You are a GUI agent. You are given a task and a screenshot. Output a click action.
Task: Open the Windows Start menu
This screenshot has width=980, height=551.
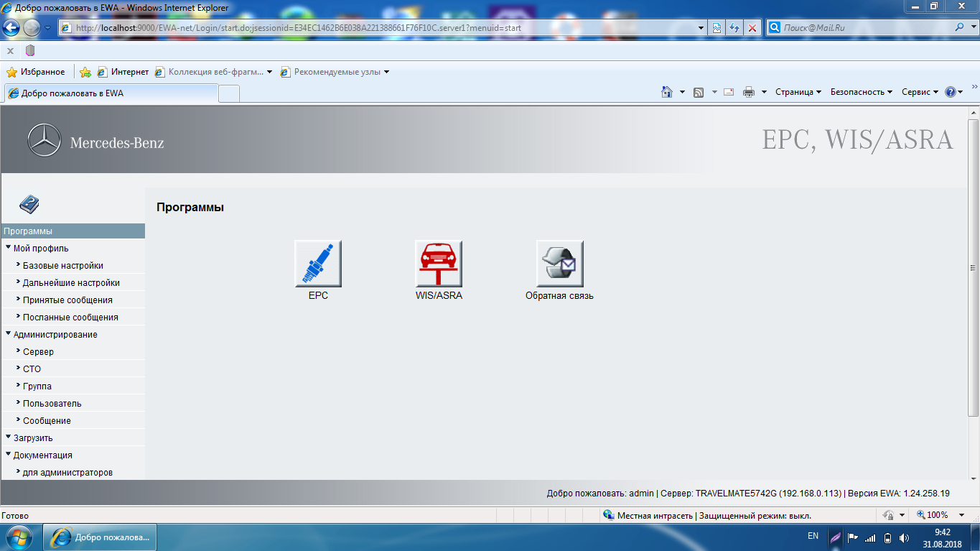tap(18, 537)
